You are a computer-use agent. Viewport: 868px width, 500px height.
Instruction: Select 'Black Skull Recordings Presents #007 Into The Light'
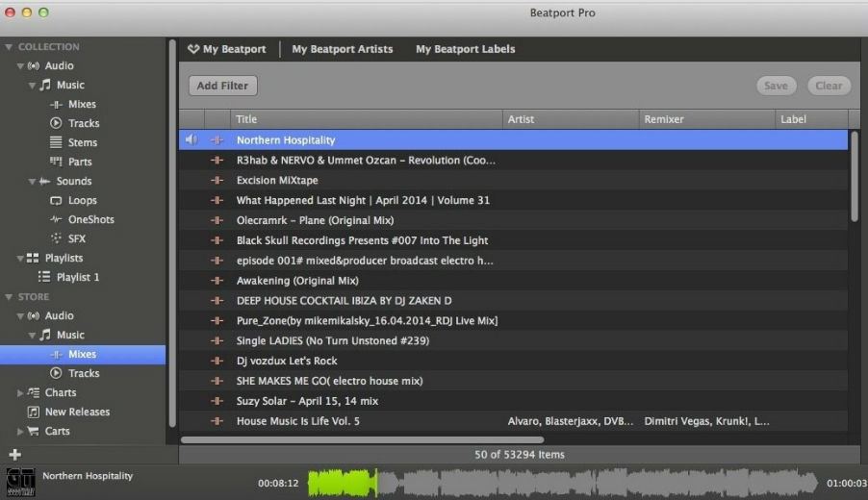362,240
